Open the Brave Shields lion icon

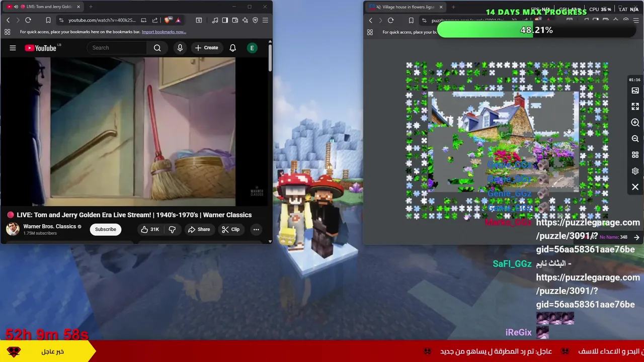(x=168, y=20)
